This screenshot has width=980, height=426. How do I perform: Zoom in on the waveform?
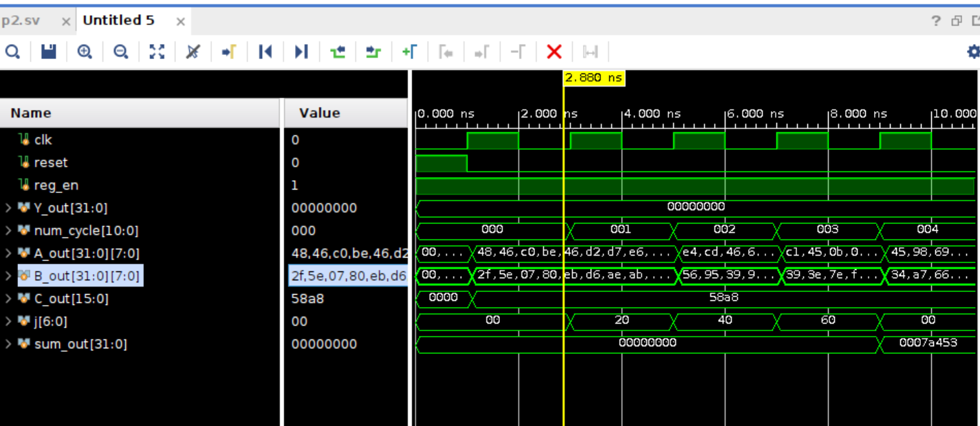(85, 52)
